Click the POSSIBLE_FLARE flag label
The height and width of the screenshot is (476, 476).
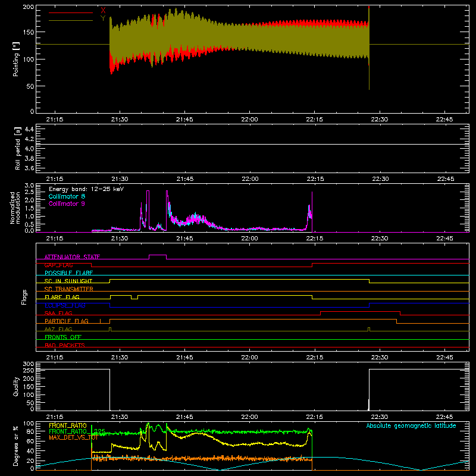coord(68,273)
